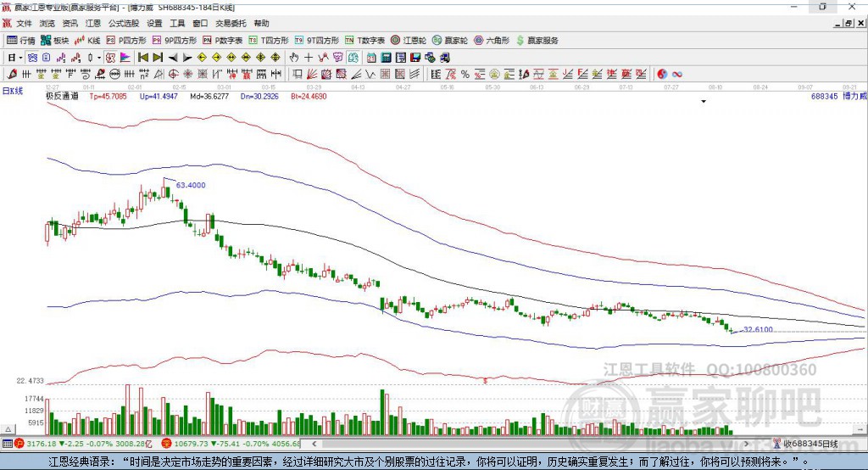Image resolution: width=868 pixels, height=470 pixels.
Task: Open the 江恩 menu
Action: tap(93, 23)
